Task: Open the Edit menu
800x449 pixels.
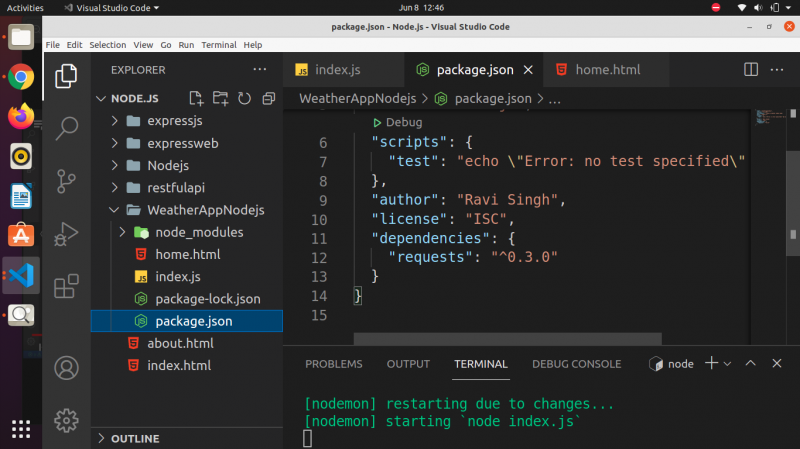Action: [x=74, y=45]
